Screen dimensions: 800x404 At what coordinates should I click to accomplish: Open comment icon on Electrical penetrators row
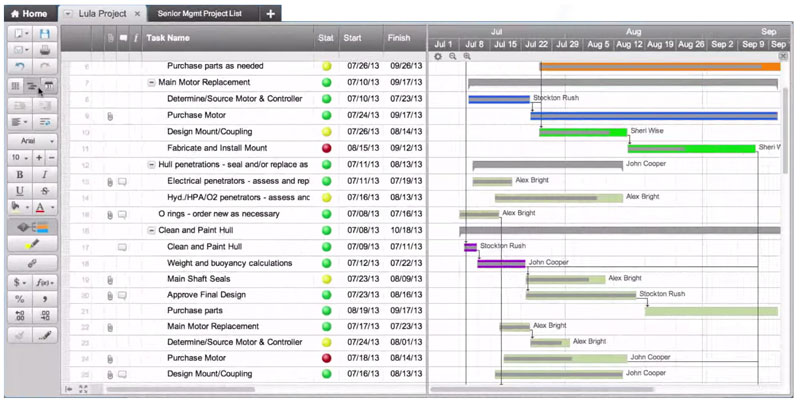point(122,182)
